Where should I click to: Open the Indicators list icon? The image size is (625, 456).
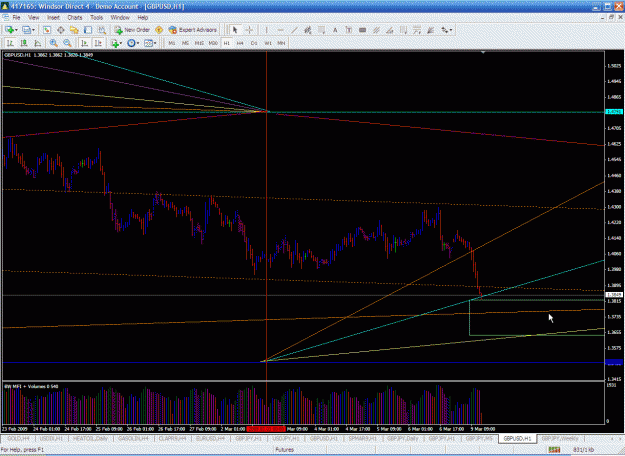pos(115,43)
